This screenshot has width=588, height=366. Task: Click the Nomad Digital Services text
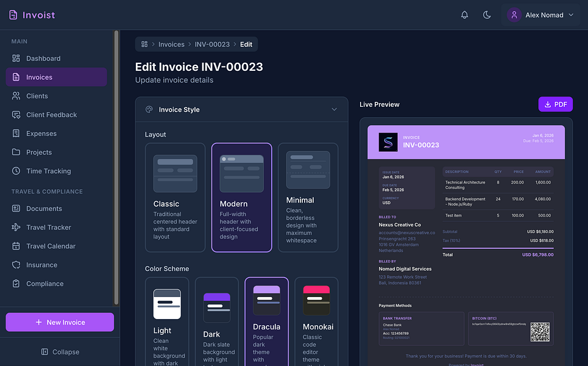pos(405,269)
